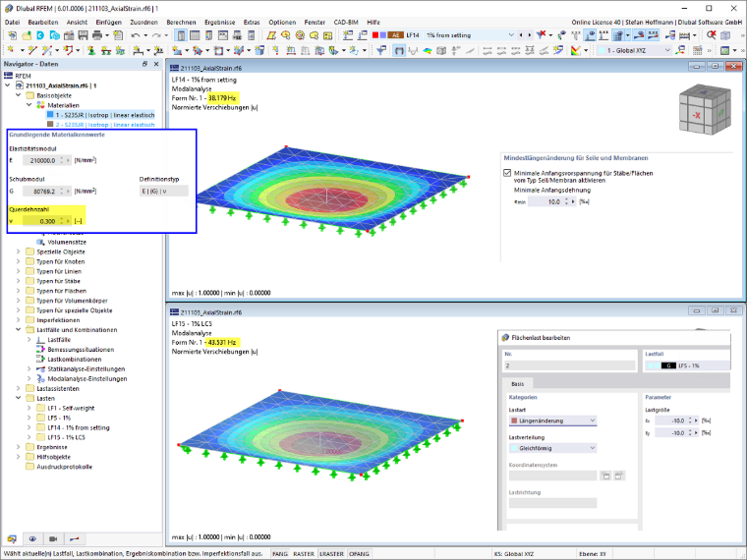747x560 pixels.
Task: Click the line support icon
Action: [106, 50]
